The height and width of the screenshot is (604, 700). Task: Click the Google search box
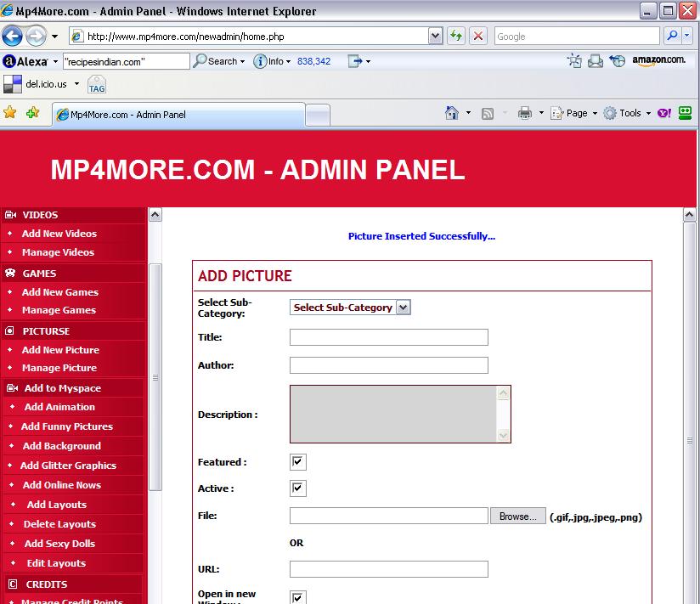pyautogui.click(x=577, y=37)
